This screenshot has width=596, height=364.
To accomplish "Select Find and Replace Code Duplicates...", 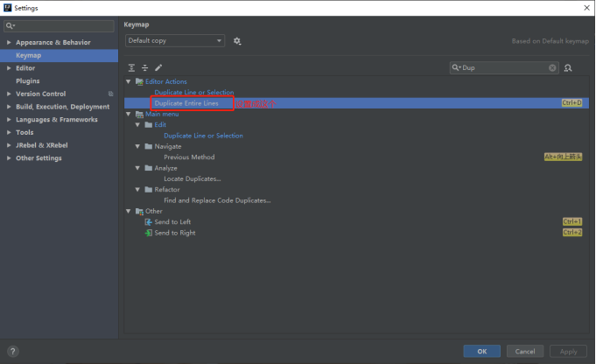I will pos(217,200).
